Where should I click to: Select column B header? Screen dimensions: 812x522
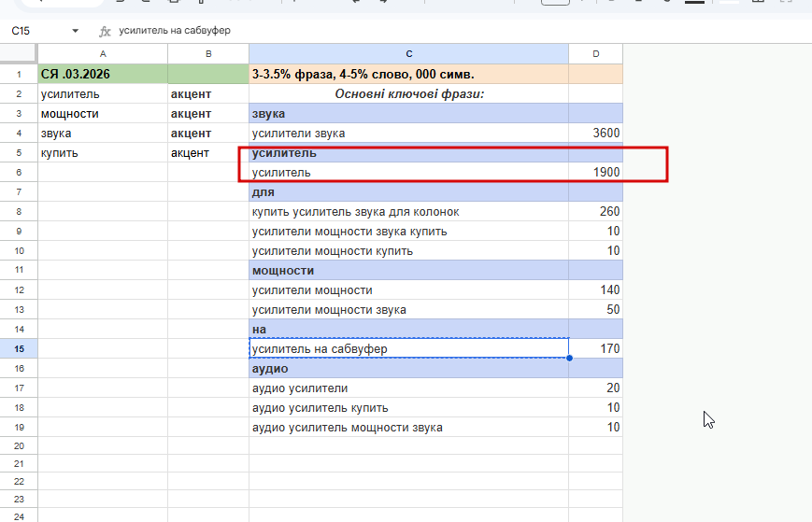(x=208, y=54)
